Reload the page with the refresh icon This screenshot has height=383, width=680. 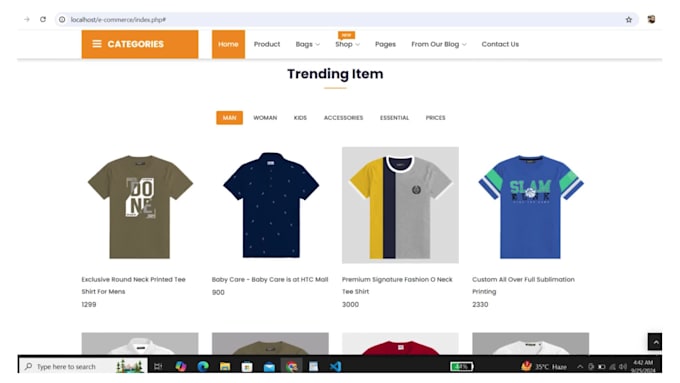(x=43, y=20)
